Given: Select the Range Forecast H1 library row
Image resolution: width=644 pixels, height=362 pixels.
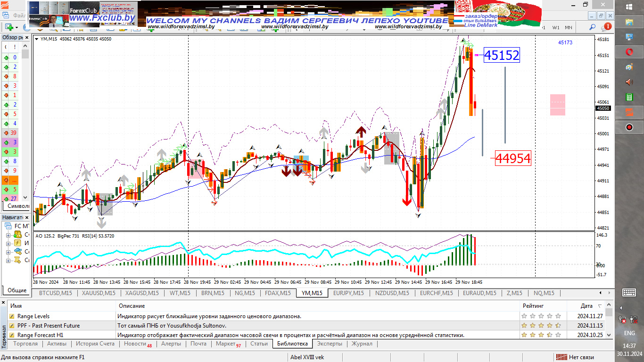Looking at the screenshot, I should point(306,335).
